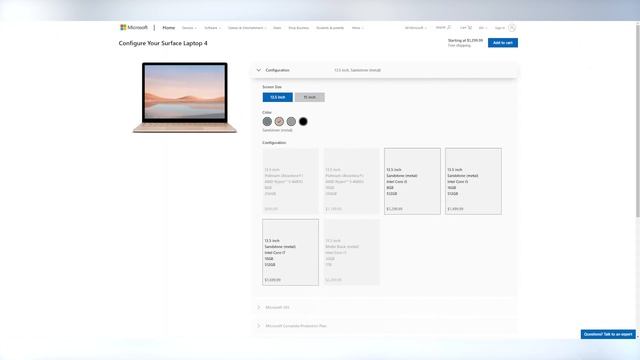Choose Sandstone Core i7 16GB 512GB card
Screen dimensions: 640x360
291,252
